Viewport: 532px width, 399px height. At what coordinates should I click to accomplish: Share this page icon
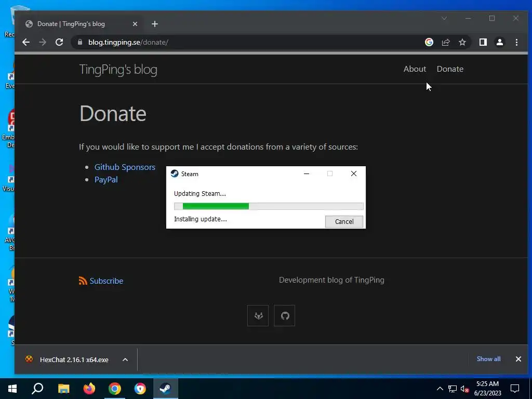pos(445,42)
